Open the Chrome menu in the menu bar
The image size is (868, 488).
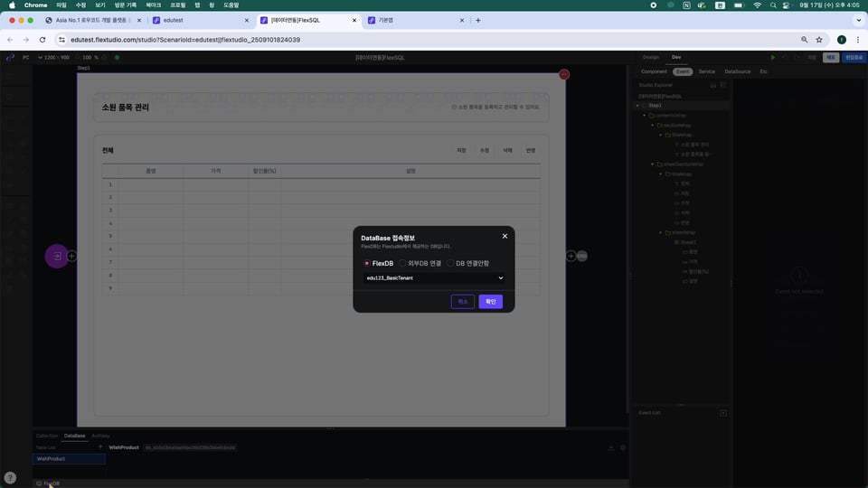pos(35,5)
